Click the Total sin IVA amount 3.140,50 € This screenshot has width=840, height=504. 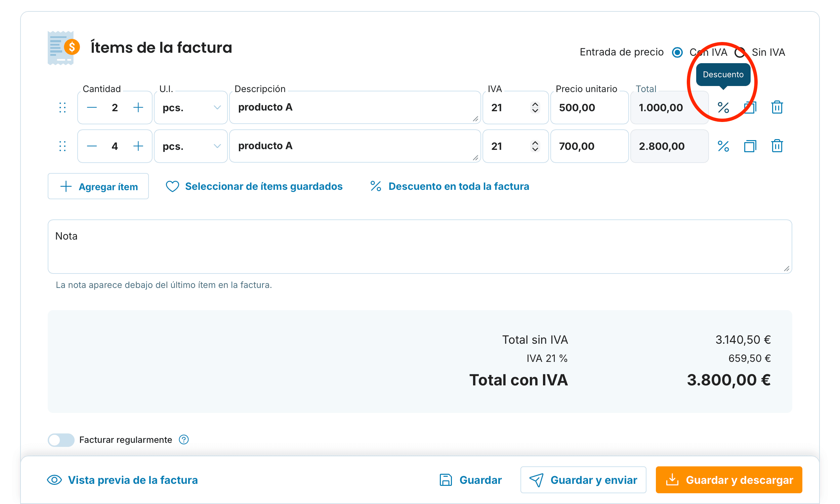743,340
